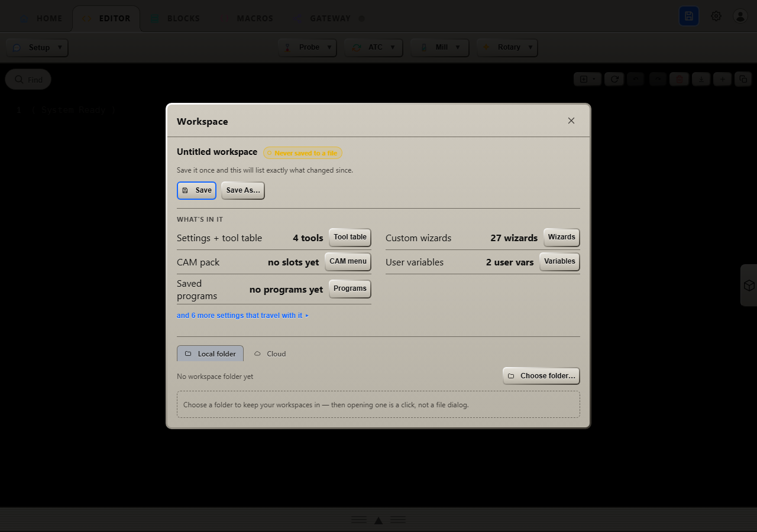
Task: Expand the Setup dropdown
Action: pos(37,47)
